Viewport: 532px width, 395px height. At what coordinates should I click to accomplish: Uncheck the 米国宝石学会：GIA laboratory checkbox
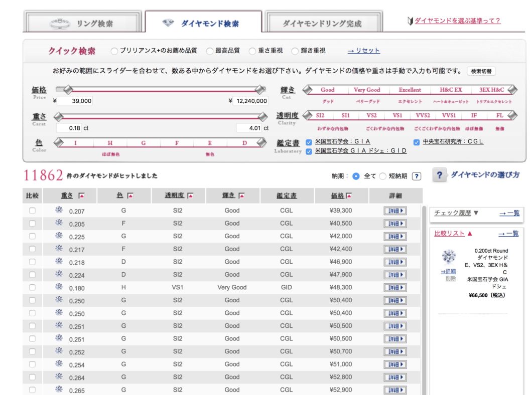pos(309,142)
